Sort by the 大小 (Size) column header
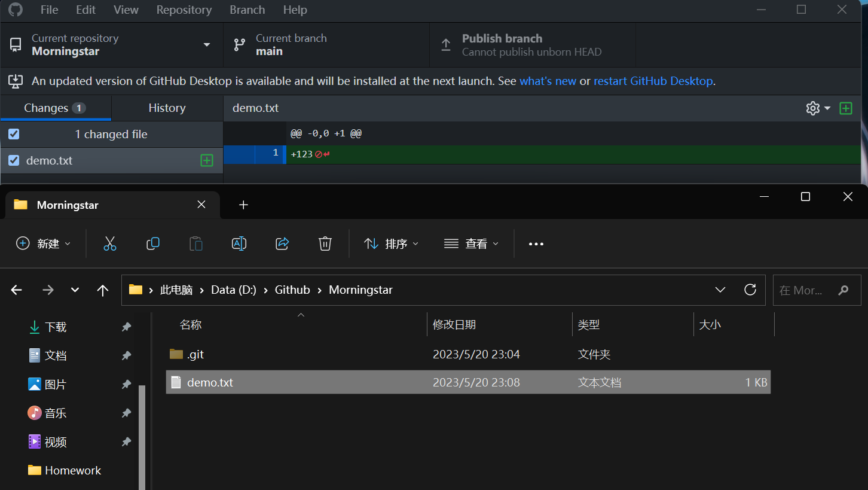 tap(710, 325)
